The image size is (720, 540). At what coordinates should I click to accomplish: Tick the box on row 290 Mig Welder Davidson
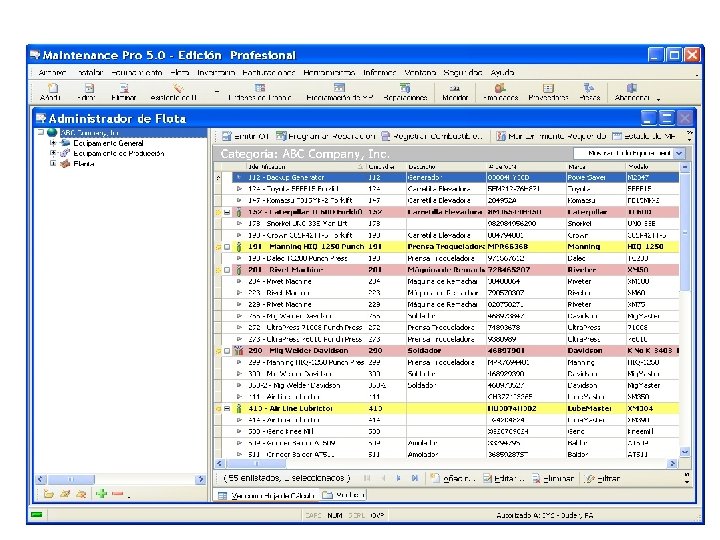pyautogui.click(x=227, y=351)
